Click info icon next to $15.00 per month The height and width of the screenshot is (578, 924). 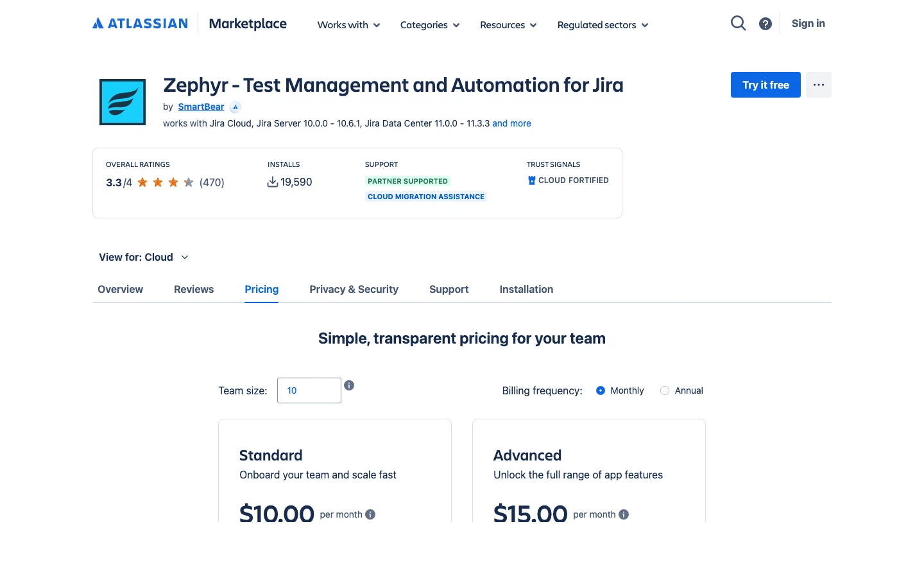[x=624, y=514]
